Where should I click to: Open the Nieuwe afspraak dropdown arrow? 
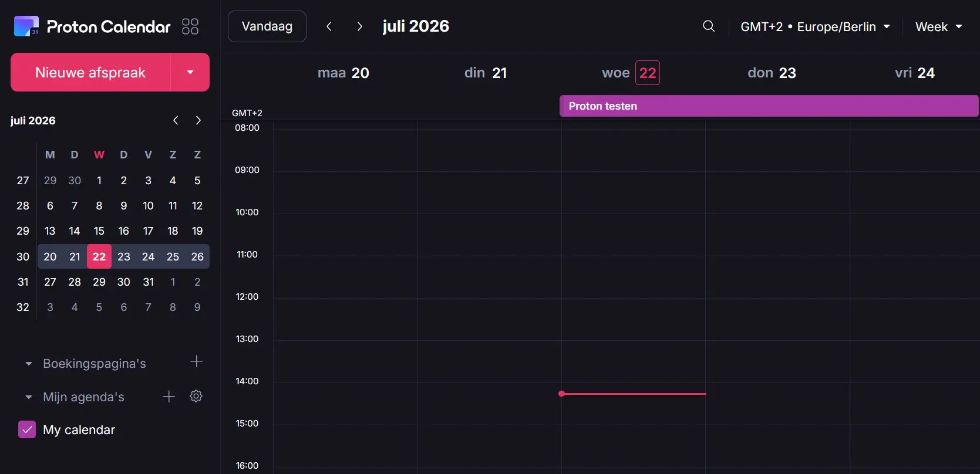(190, 72)
